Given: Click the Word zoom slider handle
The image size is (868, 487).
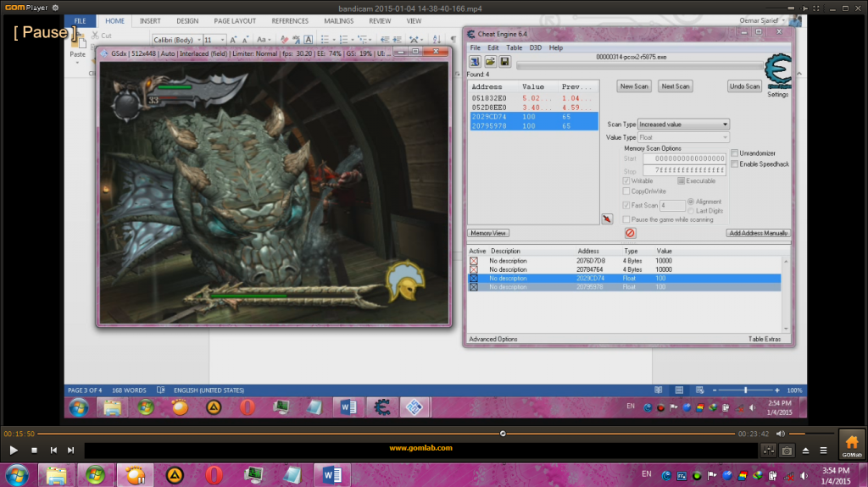Looking at the screenshot, I should 746,390.
